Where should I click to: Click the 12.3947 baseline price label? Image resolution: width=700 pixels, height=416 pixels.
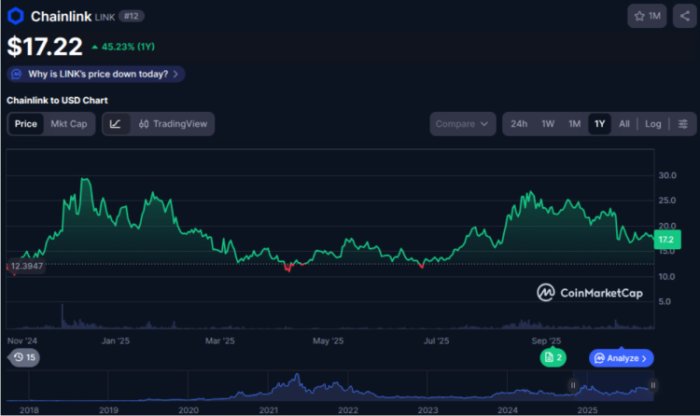point(26,266)
